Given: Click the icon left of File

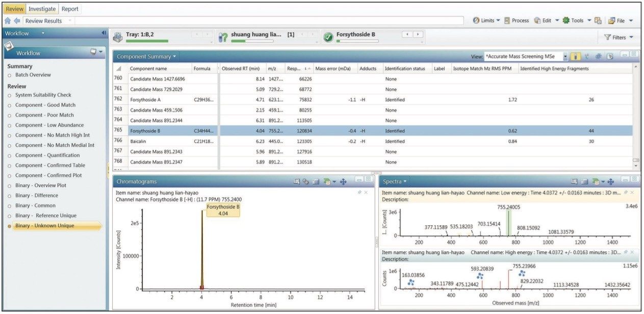Looking at the screenshot, I should [x=598, y=20].
